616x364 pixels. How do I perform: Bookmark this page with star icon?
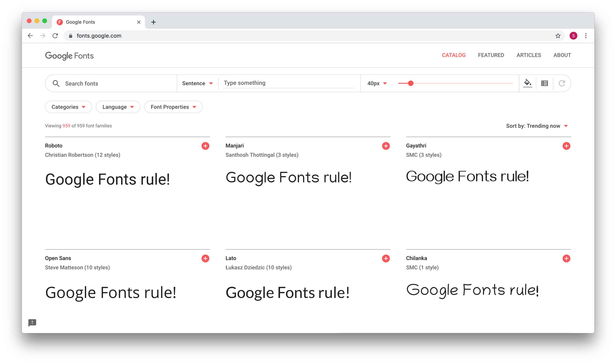coord(558,36)
